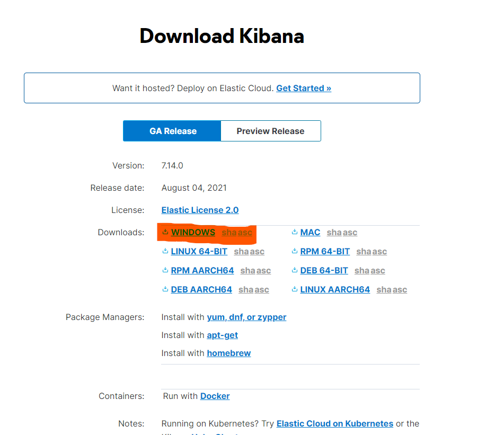Open Elastic License 2.0 link
Viewport: 504px width, 435px height.
click(200, 210)
